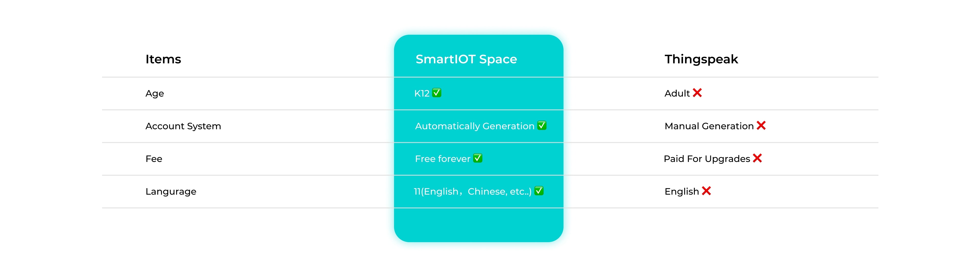Click the red X after Paid For Upgrades
980x259 pixels.
point(757,158)
